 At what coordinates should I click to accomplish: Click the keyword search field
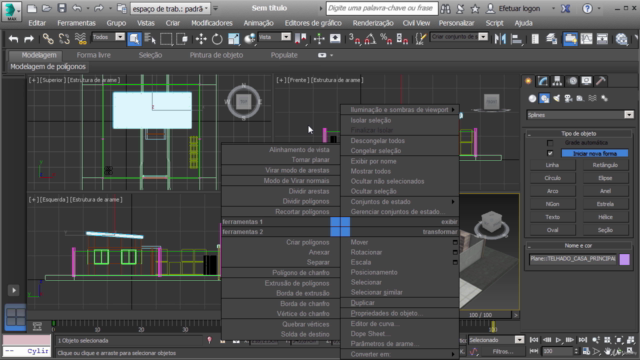click(382, 8)
